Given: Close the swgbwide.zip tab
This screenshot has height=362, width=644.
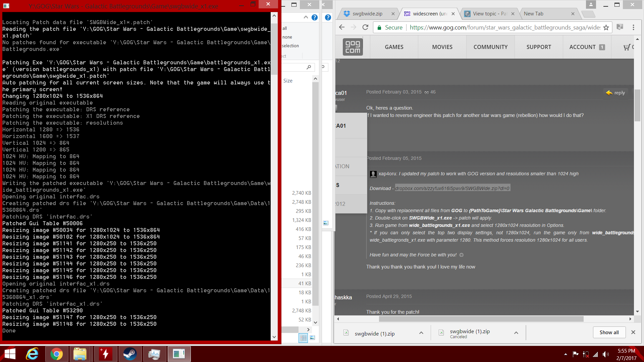Looking at the screenshot, I should coord(393,14).
